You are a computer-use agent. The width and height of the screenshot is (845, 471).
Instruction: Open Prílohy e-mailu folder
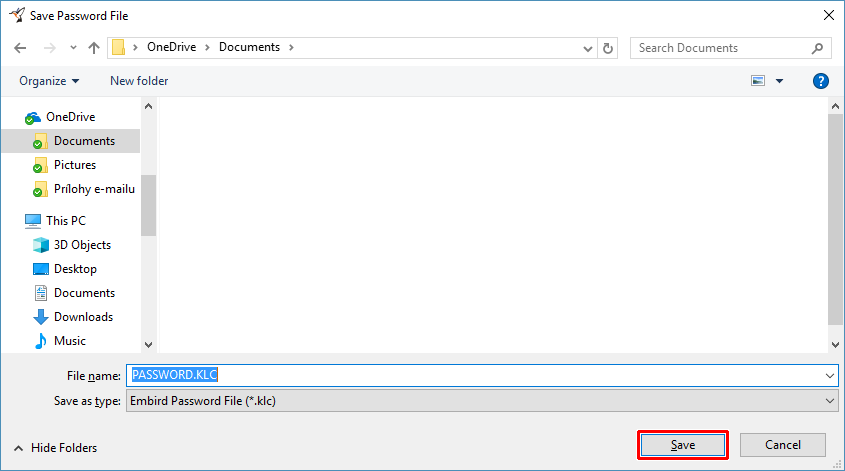tap(94, 189)
